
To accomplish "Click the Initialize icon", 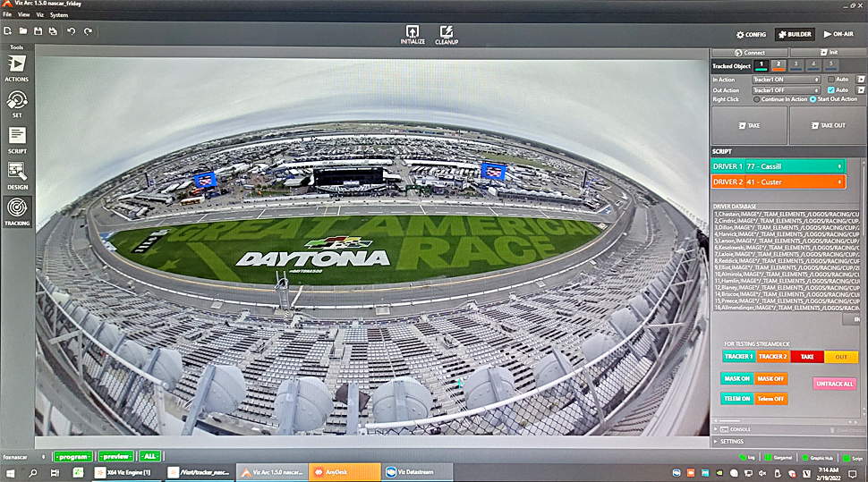I will [413, 34].
